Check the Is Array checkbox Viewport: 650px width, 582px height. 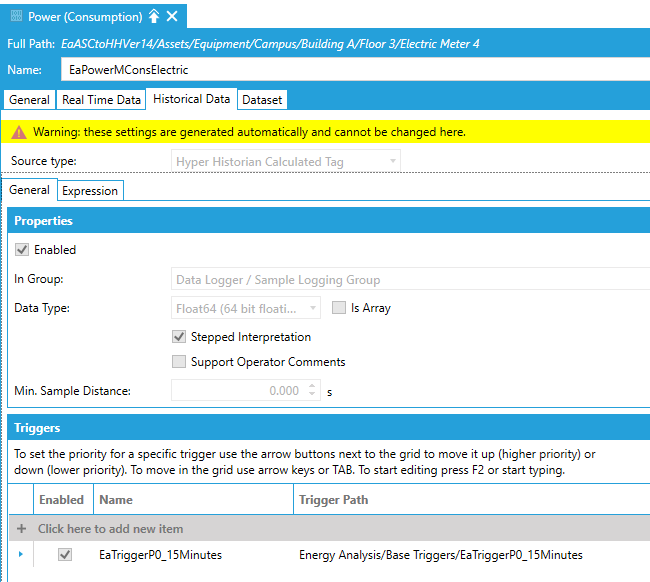pos(339,308)
